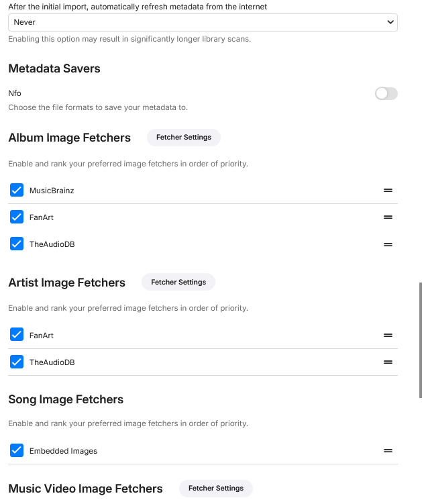
Task: Click the album TheAudioDB reorder handle
Action: pyautogui.click(x=388, y=244)
